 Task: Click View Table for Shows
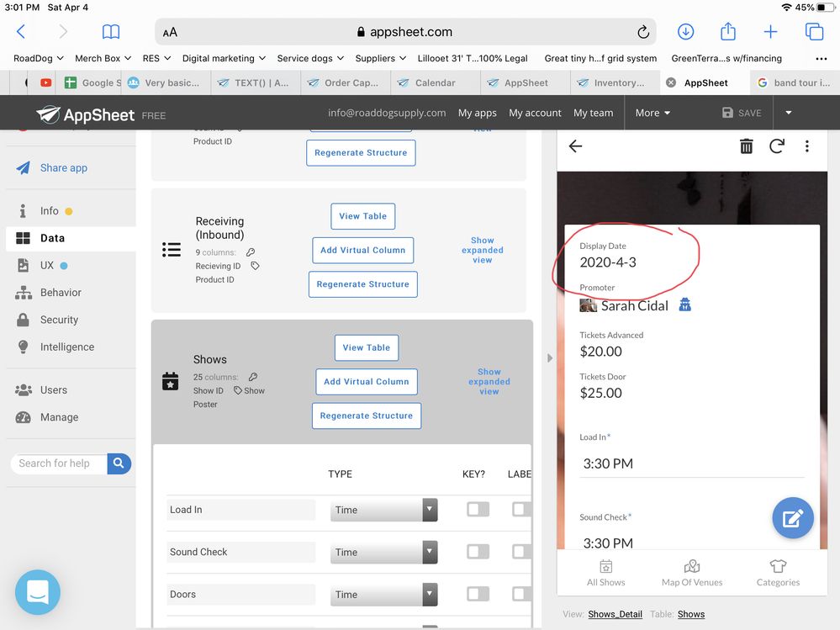[x=367, y=347]
